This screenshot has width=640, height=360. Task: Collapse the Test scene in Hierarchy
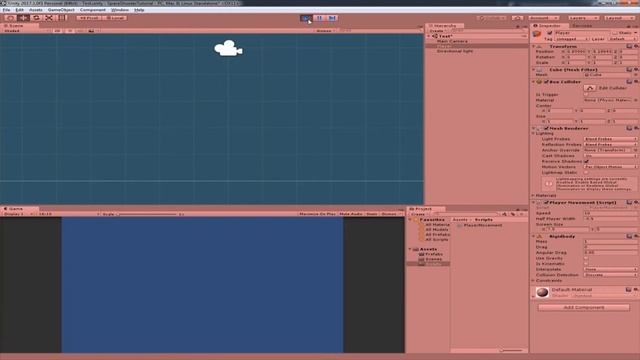click(429, 36)
